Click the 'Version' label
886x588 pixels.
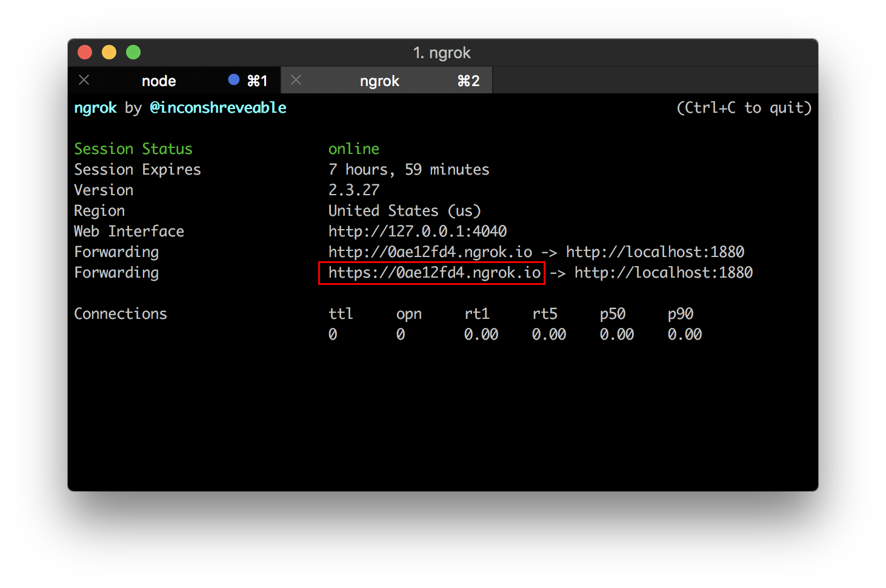(104, 190)
